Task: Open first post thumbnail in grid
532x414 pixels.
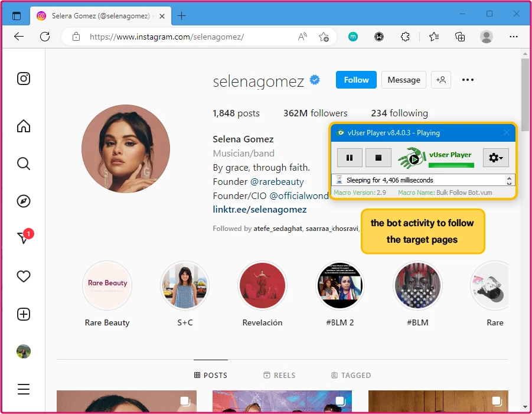Action: tap(126, 401)
